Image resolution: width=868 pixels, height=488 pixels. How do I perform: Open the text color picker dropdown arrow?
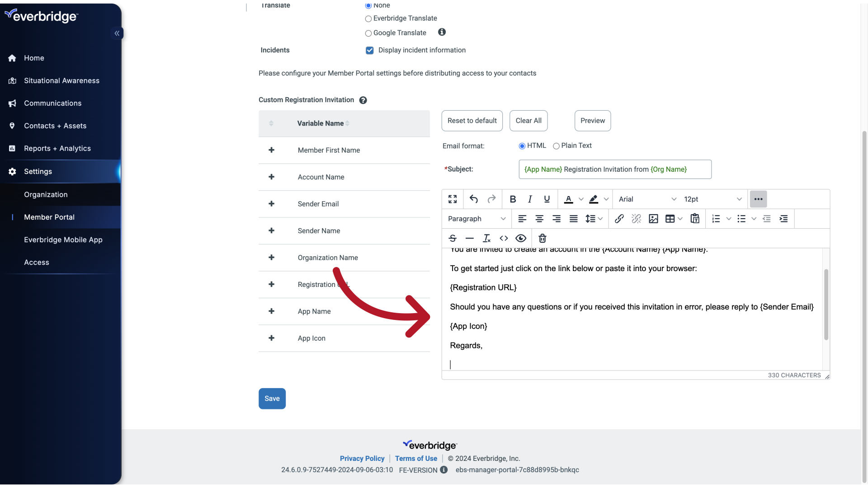coord(581,199)
